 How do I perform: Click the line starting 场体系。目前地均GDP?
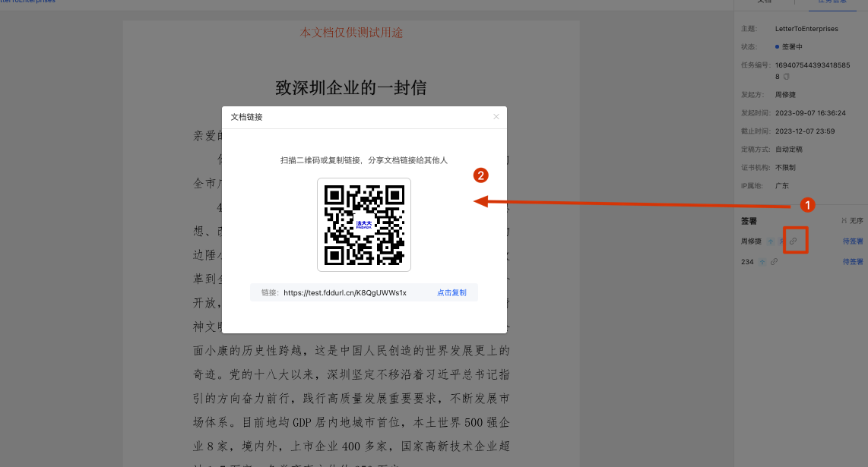coord(351,422)
